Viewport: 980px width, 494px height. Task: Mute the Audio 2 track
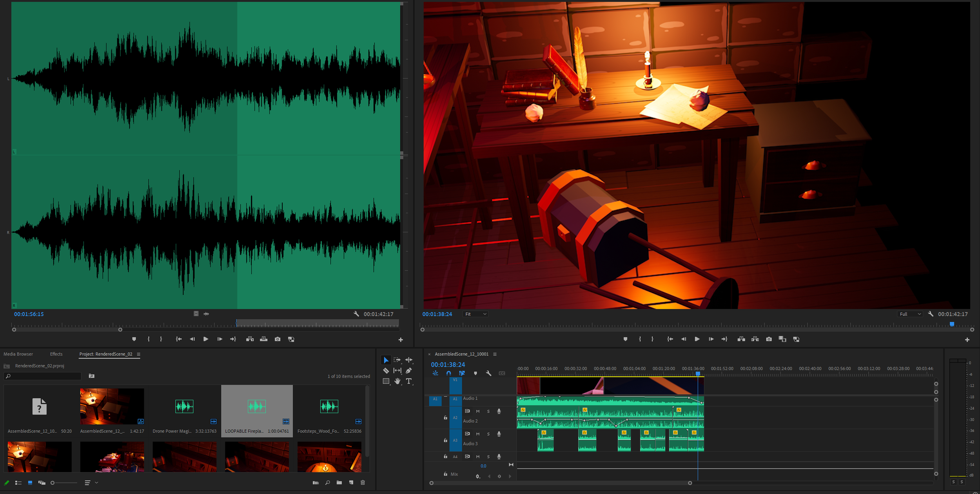click(x=477, y=411)
